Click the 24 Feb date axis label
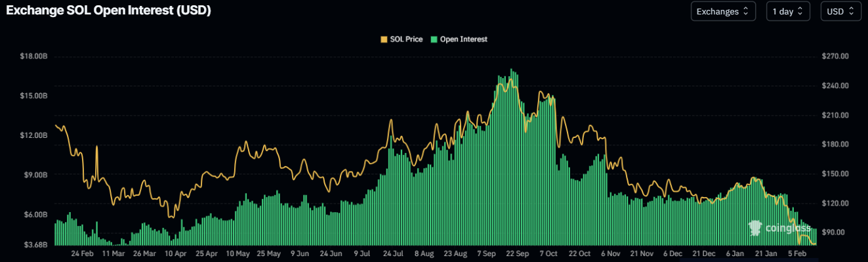The width and height of the screenshot is (868, 262). click(x=82, y=253)
